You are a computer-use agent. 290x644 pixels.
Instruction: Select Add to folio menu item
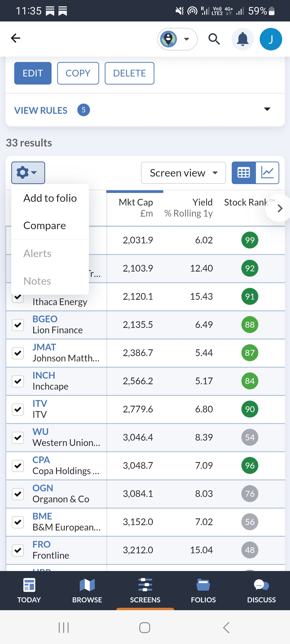pos(50,198)
